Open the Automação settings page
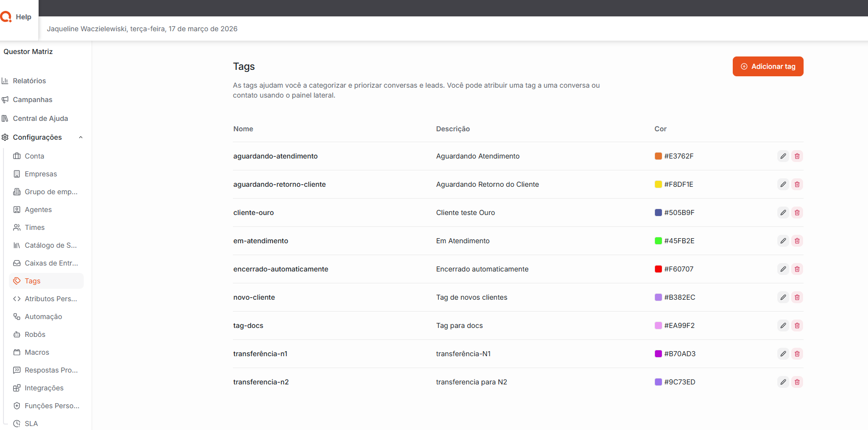868x430 pixels. (43, 317)
